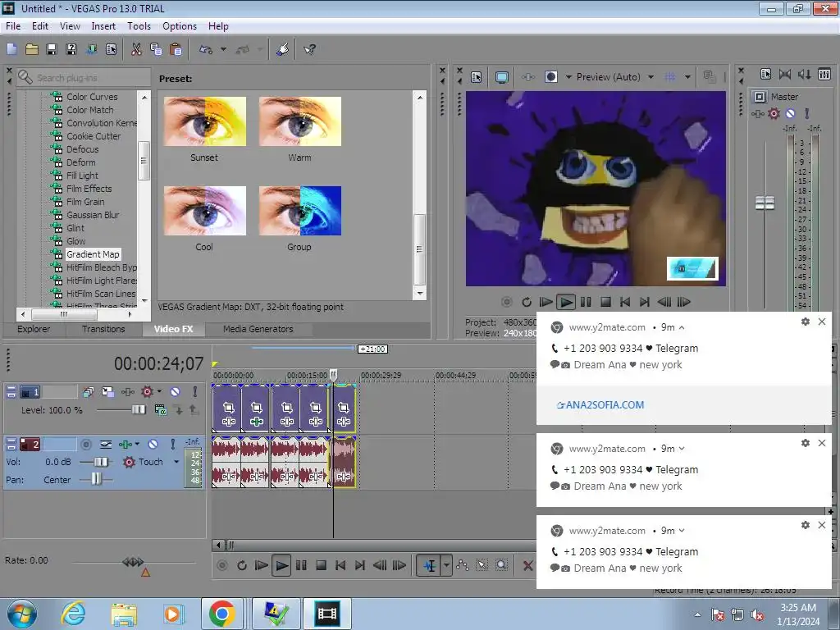
Task: Solo video track 1
Action: 195,392
